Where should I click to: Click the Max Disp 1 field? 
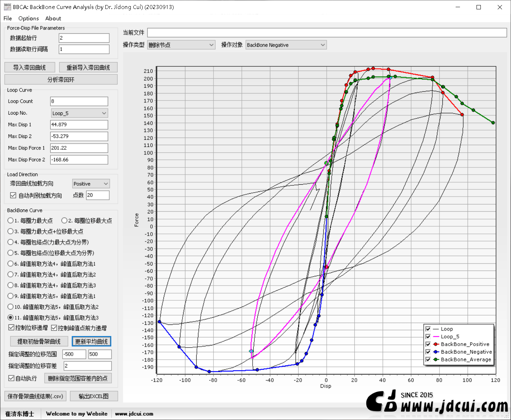click(x=79, y=125)
